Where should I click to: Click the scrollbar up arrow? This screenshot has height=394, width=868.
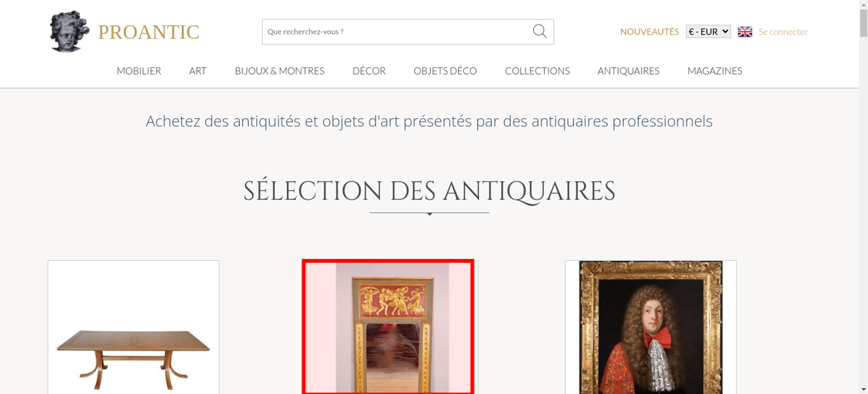[863, 4]
